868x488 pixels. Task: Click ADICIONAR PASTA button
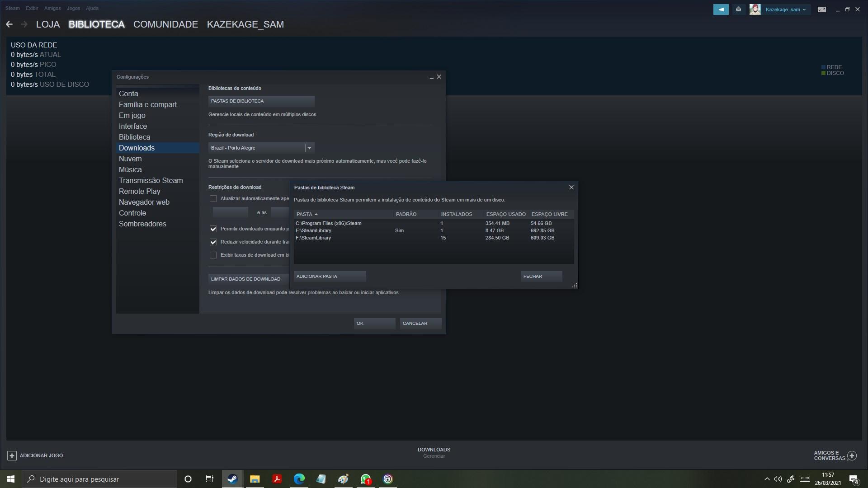[x=330, y=277]
